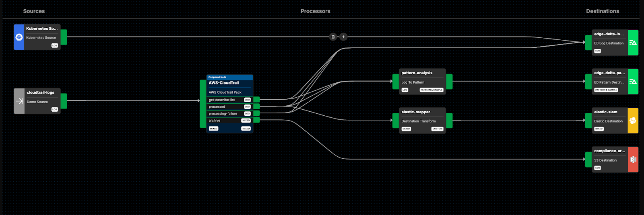Click the edge-delta-logs destination logo icon
This screenshot has height=215, width=644.
633,43
